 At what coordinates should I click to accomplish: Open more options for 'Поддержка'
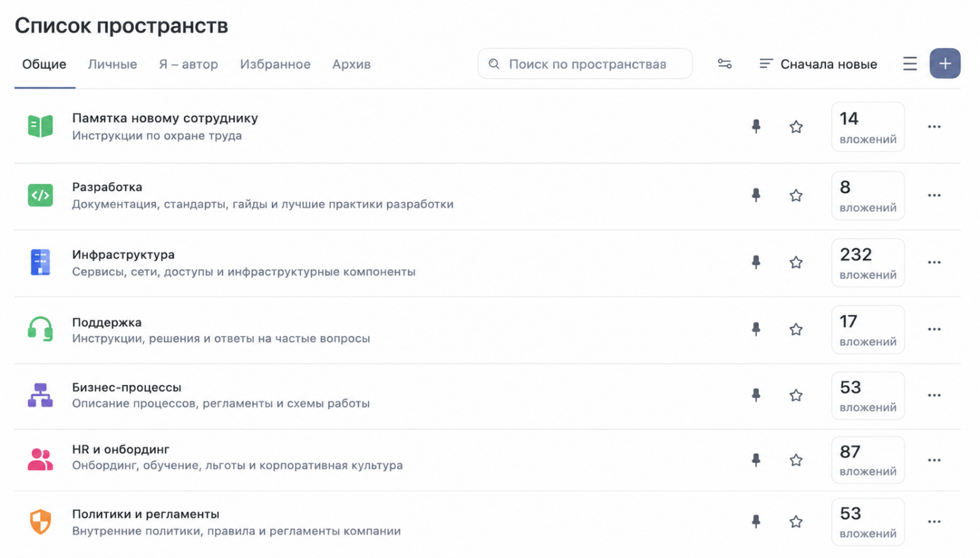click(934, 329)
